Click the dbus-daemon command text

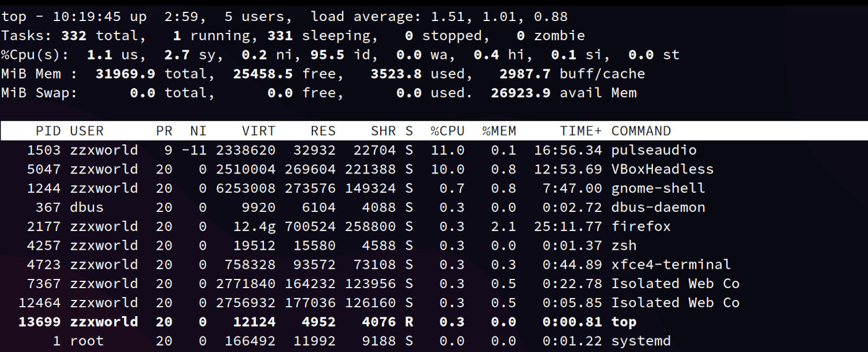pos(658,208)
